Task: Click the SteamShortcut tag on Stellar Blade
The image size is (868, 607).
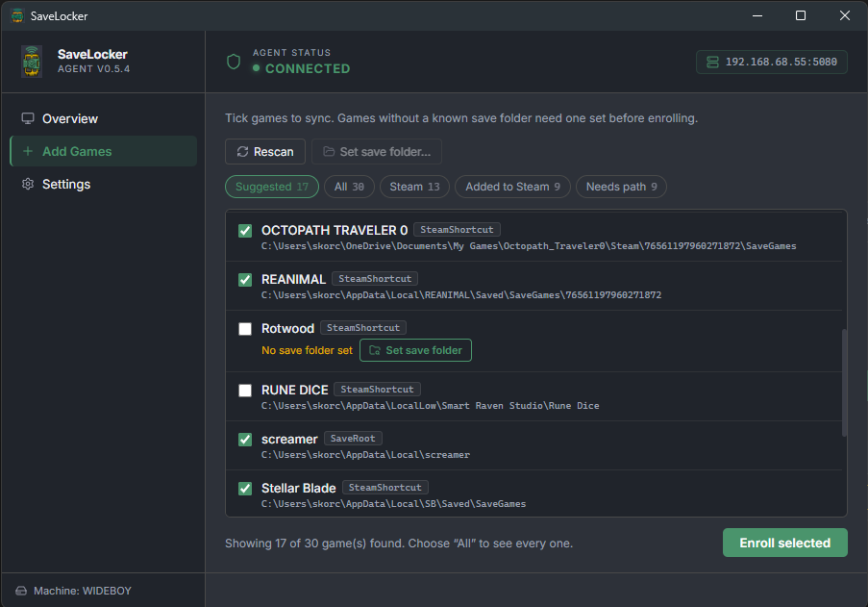Action: tap(384, 488)
